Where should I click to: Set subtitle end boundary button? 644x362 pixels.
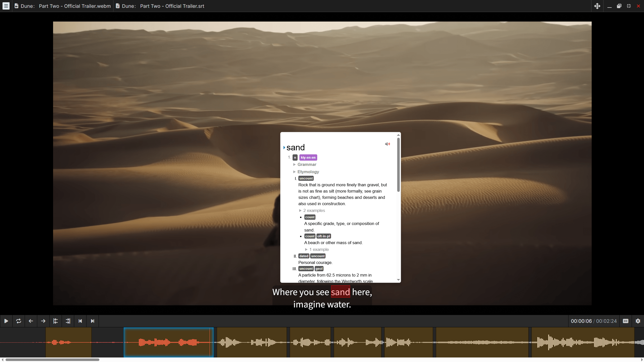tap(68, 321)
